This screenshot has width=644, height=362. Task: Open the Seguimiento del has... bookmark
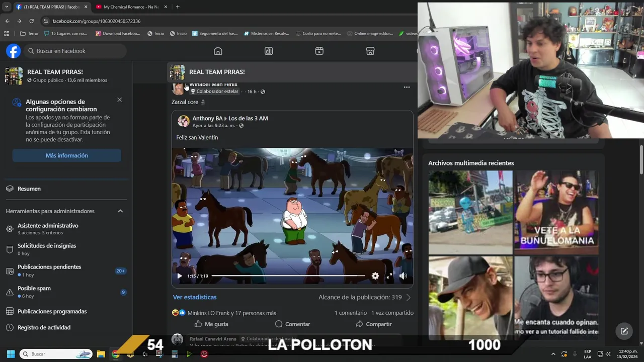click(x=215, y=34)
